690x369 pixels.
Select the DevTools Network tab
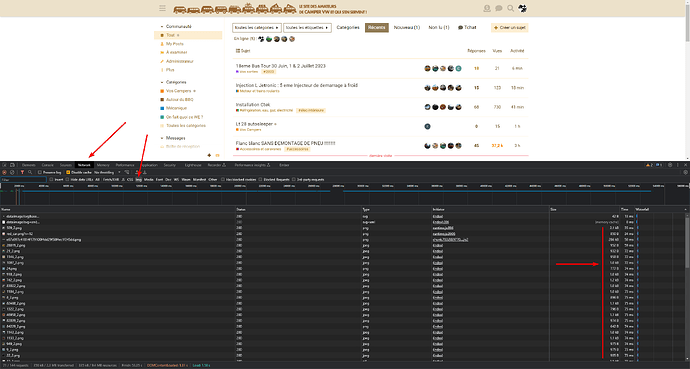click(x=84, y=165)
